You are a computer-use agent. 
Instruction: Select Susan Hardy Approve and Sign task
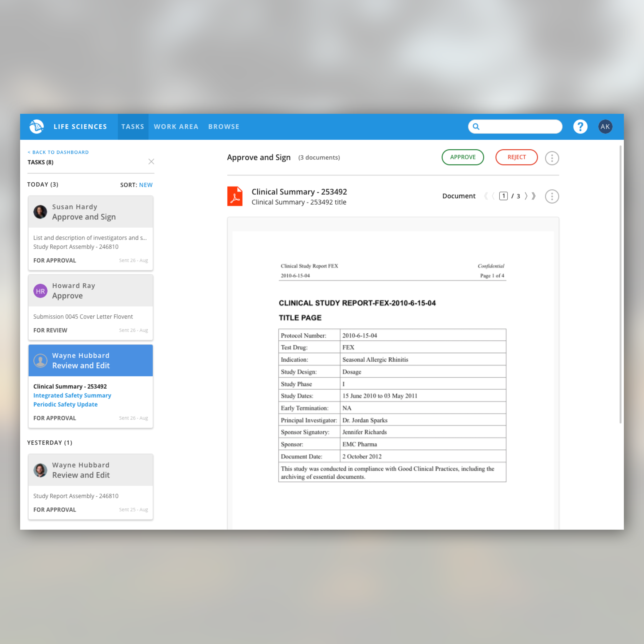90,212
